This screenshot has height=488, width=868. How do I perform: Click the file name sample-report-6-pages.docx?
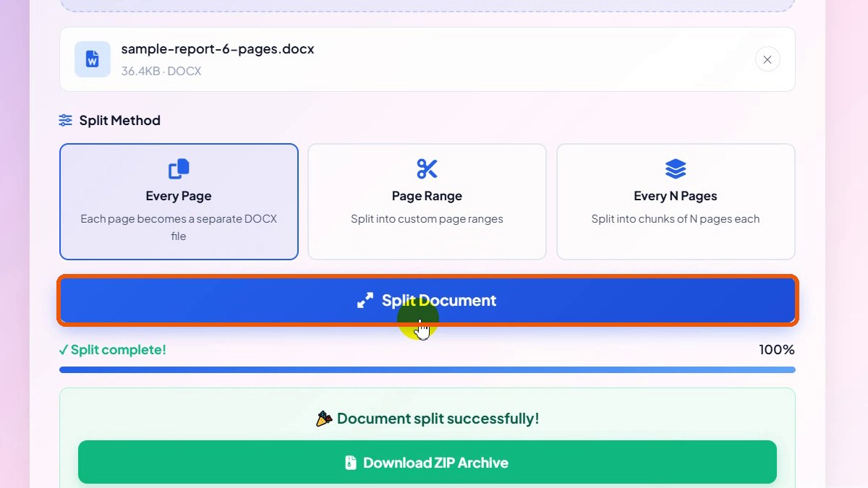[218, 49]
